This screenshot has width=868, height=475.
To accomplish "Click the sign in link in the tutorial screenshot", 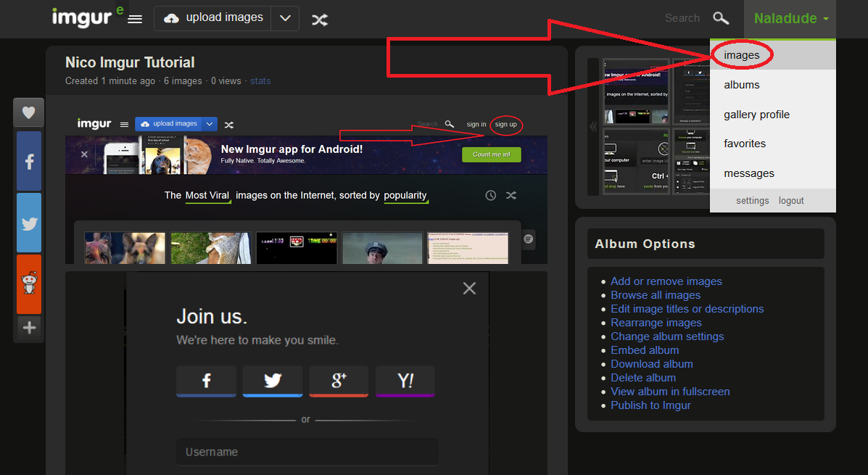I will tap(476, 124).
